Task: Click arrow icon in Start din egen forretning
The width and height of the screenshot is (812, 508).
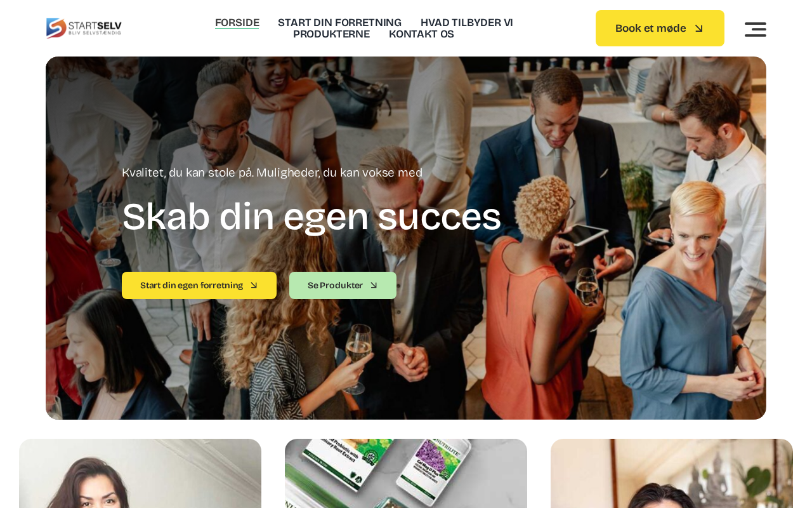Action: coord(254,286)
